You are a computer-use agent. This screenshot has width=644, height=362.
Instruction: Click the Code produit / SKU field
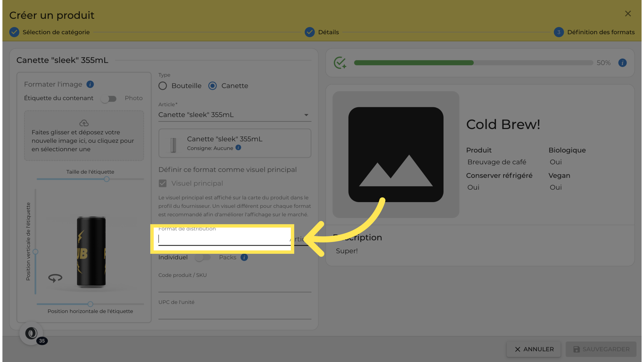(235, 286)
